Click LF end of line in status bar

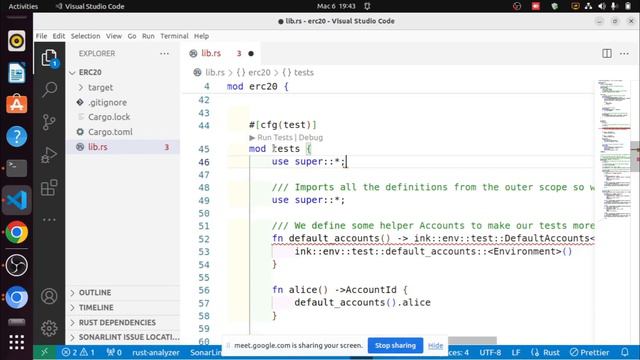(x=516, y=352)
